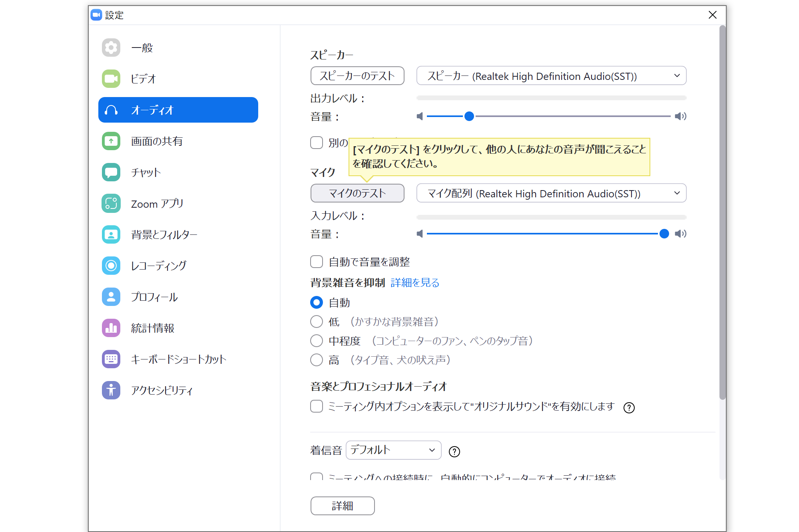Screen dimensions: 799x532
Task: Check the オリジナルサウンド option checkbox
Action: pyautogui.click(x=317, y=406)
